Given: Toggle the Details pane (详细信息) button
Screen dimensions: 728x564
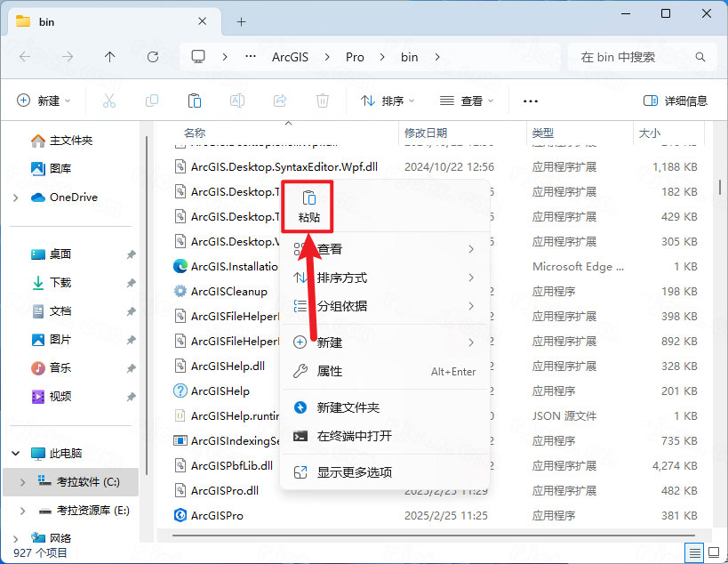Looking at the screenshot, I should [675, 101].
